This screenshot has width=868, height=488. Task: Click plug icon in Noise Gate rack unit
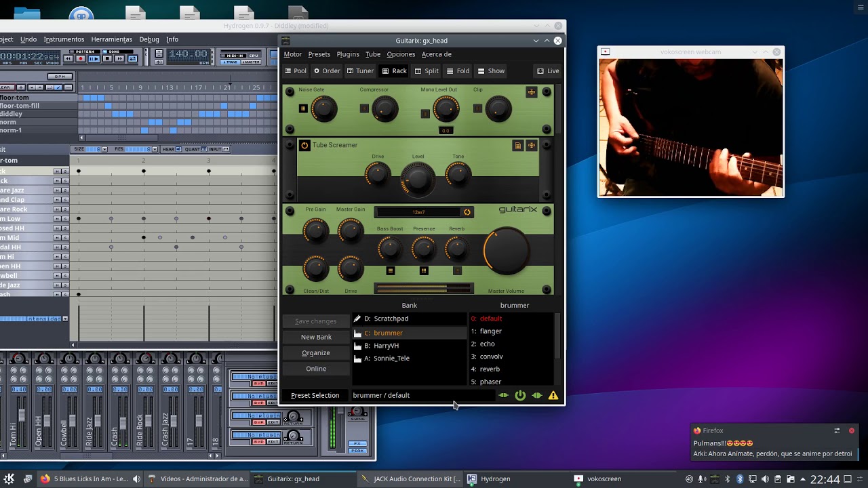pos(532,92)
